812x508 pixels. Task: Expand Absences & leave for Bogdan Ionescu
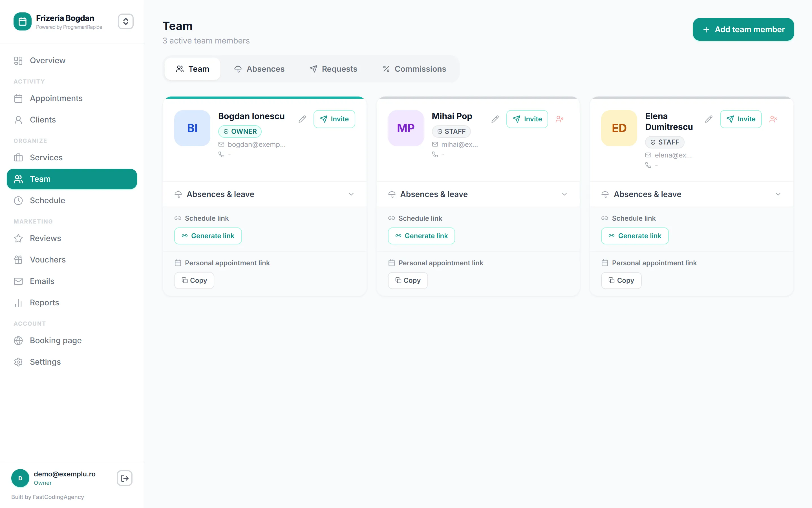[264, 194]
